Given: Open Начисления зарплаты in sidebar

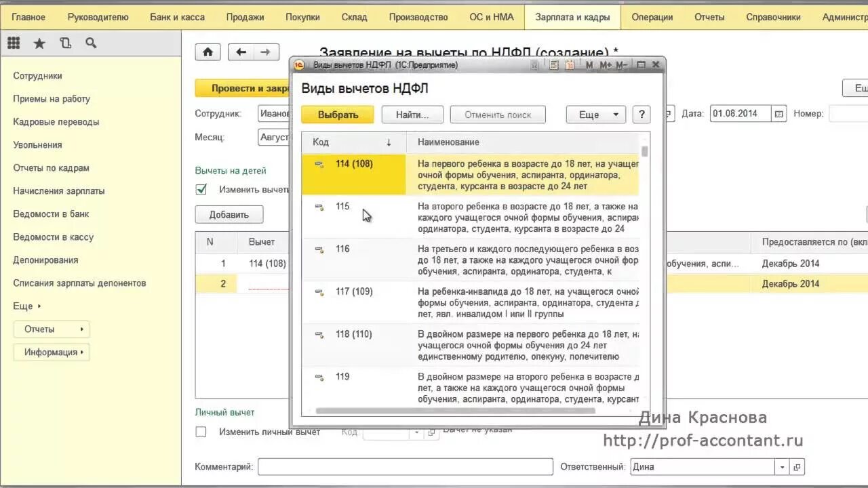Looking at the screenshot, I should [59, 191].
